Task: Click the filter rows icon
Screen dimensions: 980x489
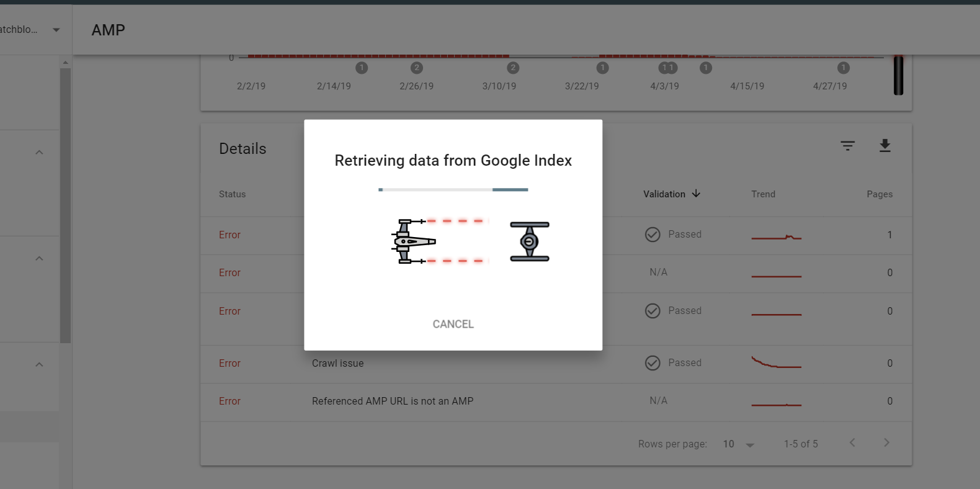Action: (847, 146)
